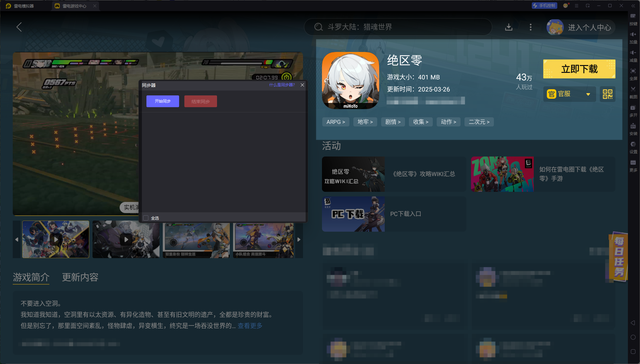Open the 二次元 > tag
Screen dimensions: 640x364
click(x=479, y=122)
